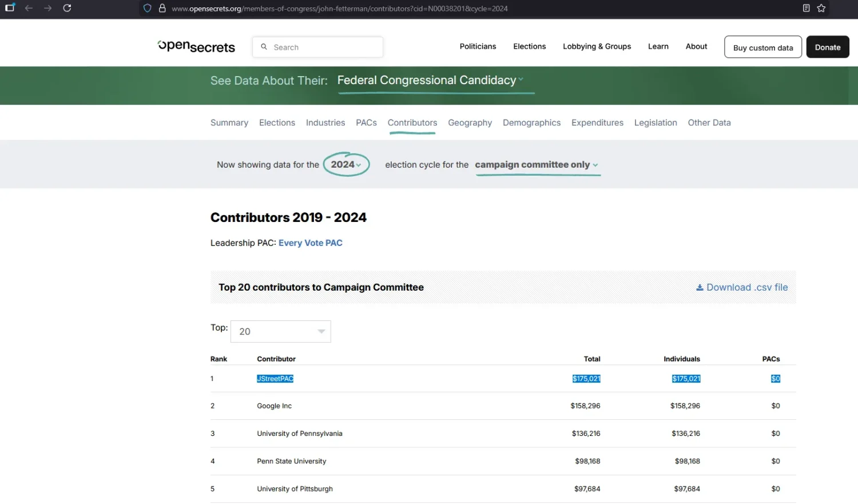Click the Total column header
The image size is (858, 504).
[592, 359]
